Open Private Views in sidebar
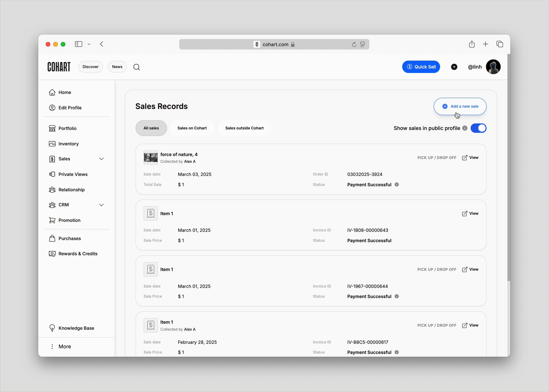This screenshot has width=549, height=392. (73, 174)
